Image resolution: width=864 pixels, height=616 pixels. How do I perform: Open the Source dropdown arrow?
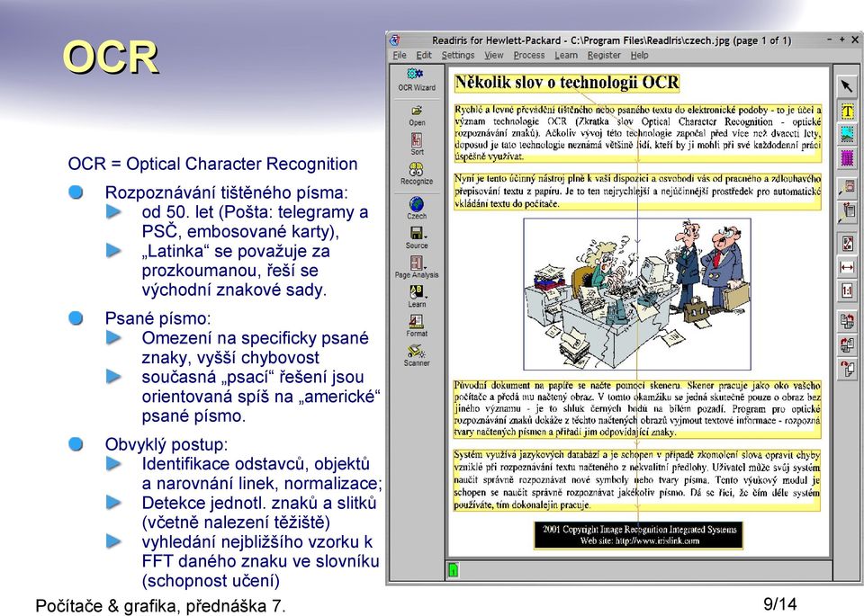coord(426,237)
